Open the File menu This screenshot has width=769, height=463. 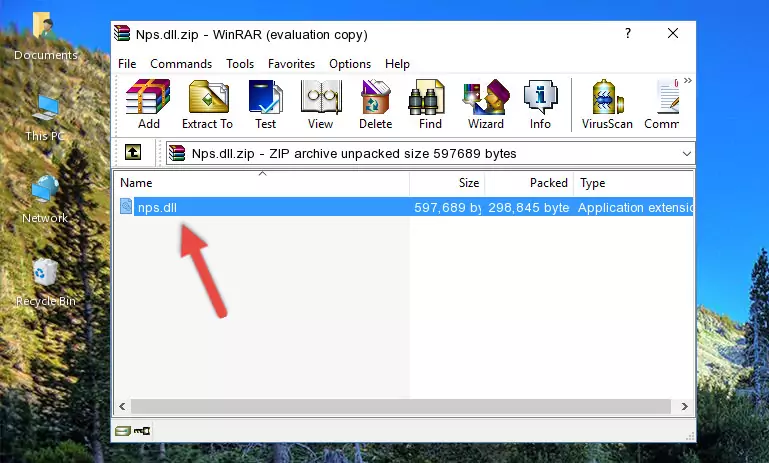[x=127, y=64]
